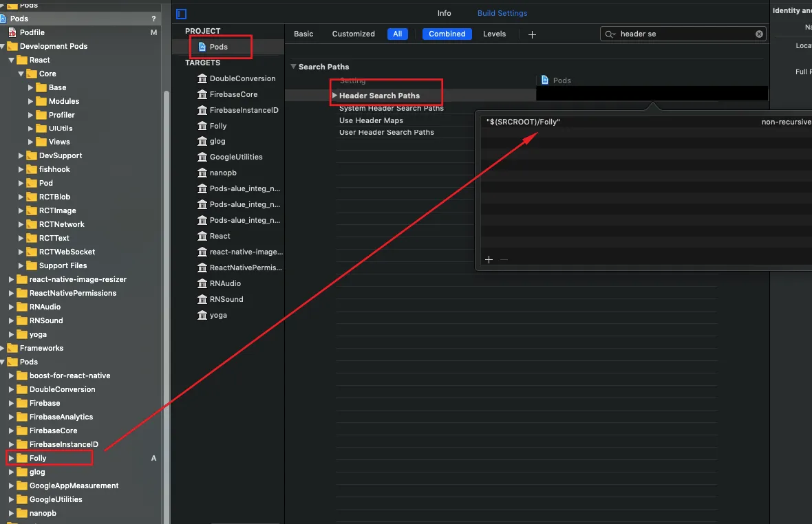Screen dimensions: 812x524
Task: Collapse the React group
Action: click(x=11, y=60)
